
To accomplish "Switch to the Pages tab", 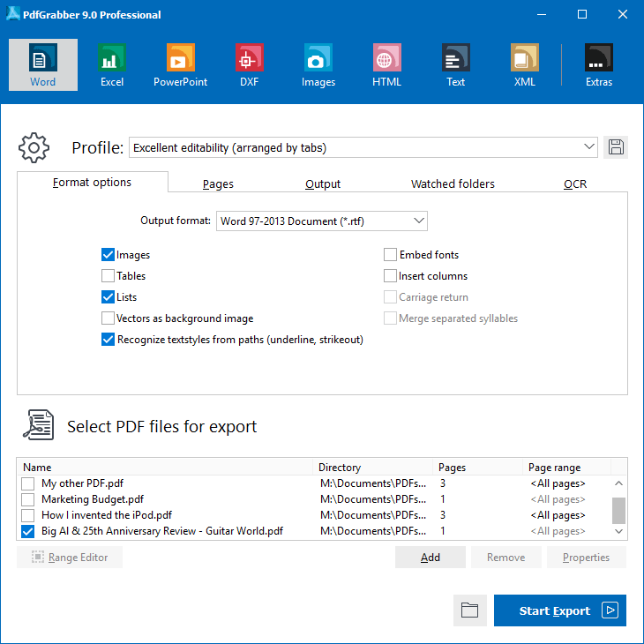I will click(x=218, y=183).
